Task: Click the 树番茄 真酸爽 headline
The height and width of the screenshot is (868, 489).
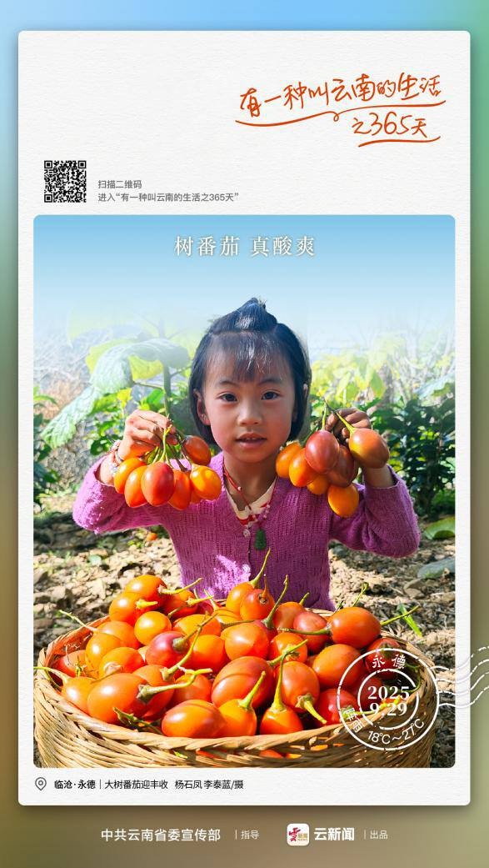Action: (x=245, y=246)
